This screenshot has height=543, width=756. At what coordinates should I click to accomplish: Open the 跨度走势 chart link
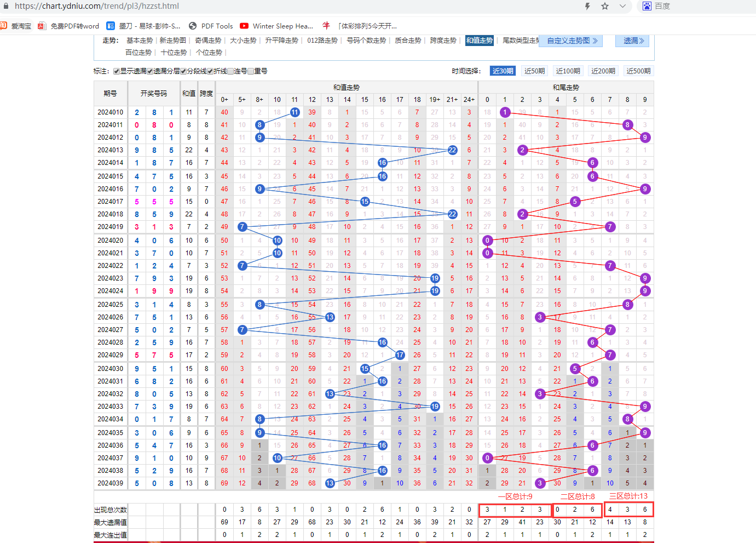tap(443, 41)
